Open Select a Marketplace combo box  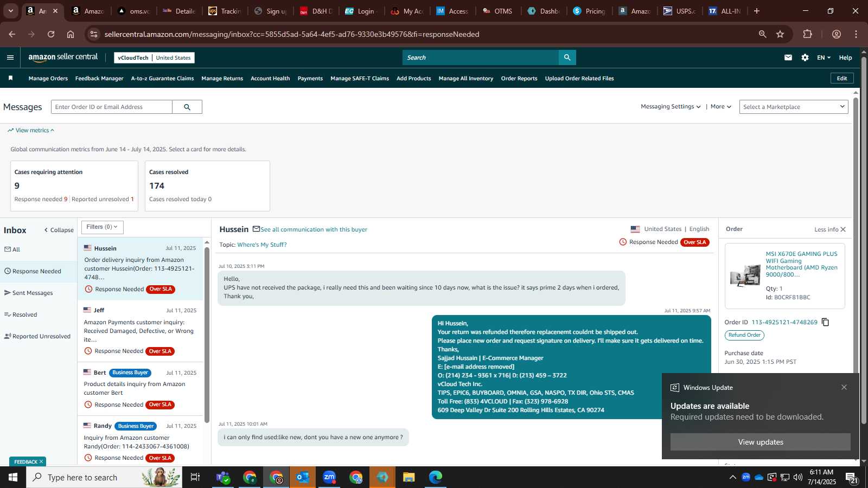(793, 107)
